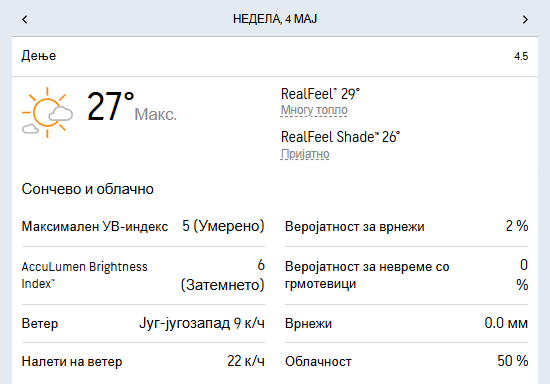Click the Пријатно RealFeel Shade description link
Image resolution: width=550 pixels, height=384 pixels.
tap(305, 154)
